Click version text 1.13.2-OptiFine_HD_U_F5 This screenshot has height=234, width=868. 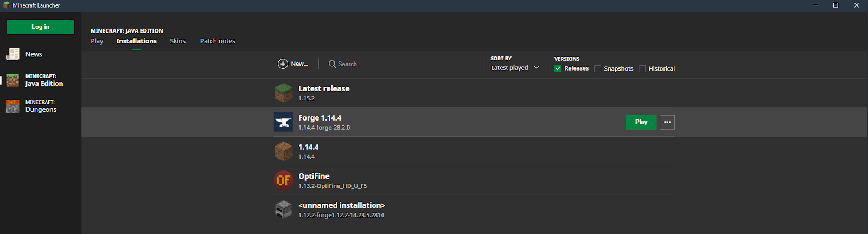coord(333,186)
